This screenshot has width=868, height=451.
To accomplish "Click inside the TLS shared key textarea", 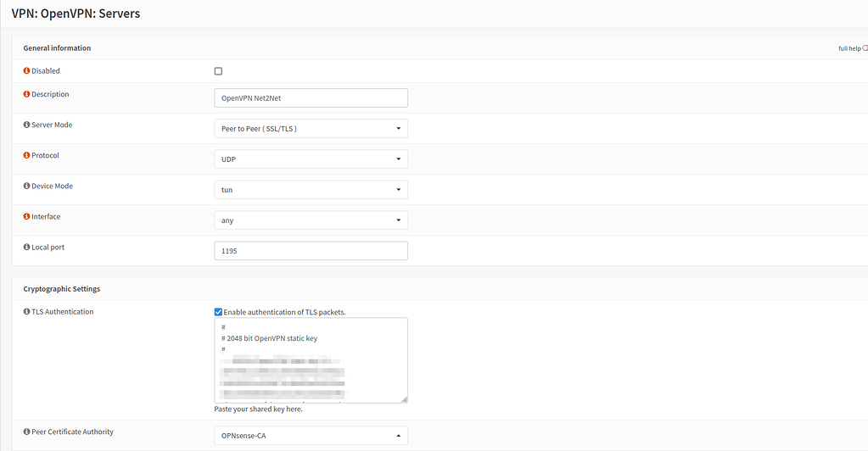I will tap(311, 360).
